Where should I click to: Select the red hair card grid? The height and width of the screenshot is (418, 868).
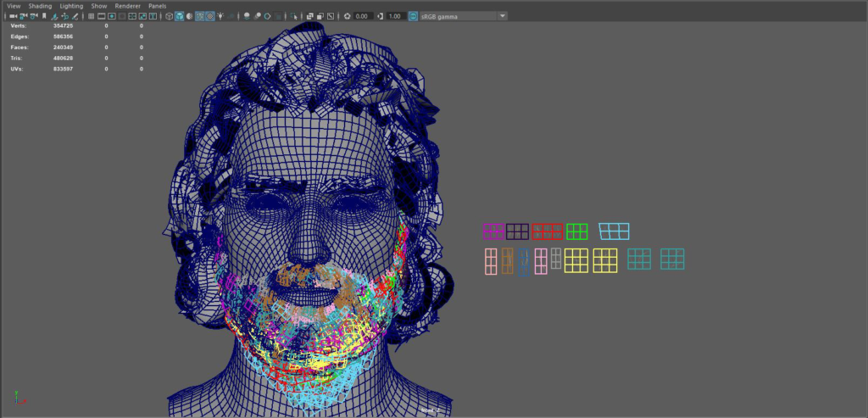[547, 231]
